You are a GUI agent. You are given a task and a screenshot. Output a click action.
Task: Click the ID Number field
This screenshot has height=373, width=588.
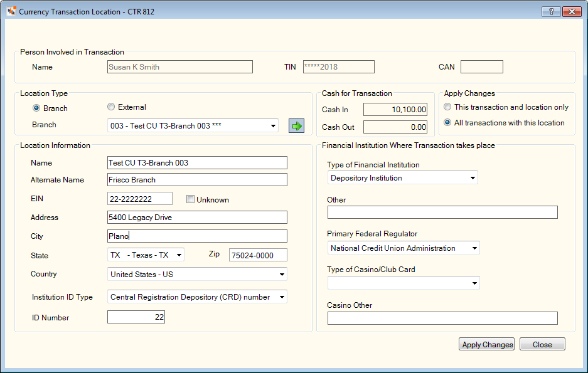pos(136,317)
